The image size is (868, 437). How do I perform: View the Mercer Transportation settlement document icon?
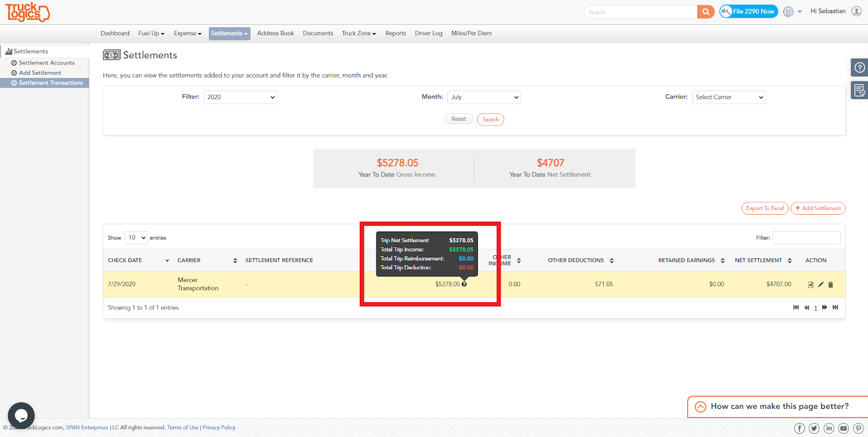[811, 285]
